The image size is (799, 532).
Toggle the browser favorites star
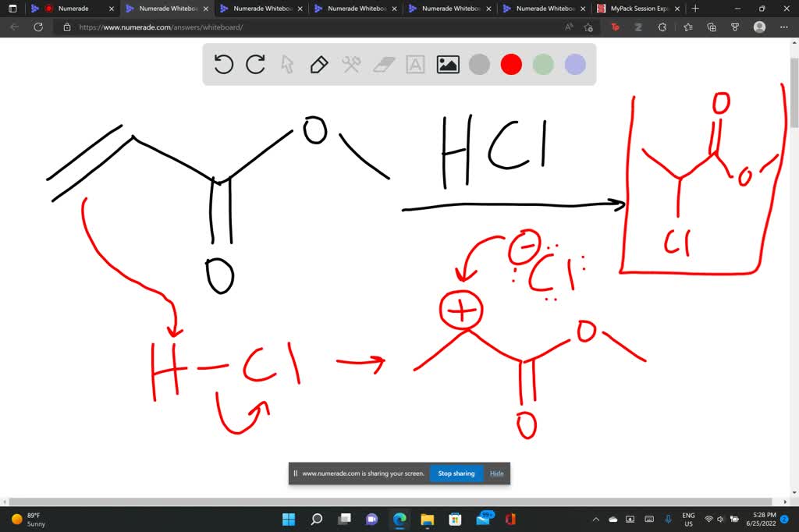pos(588,27)
